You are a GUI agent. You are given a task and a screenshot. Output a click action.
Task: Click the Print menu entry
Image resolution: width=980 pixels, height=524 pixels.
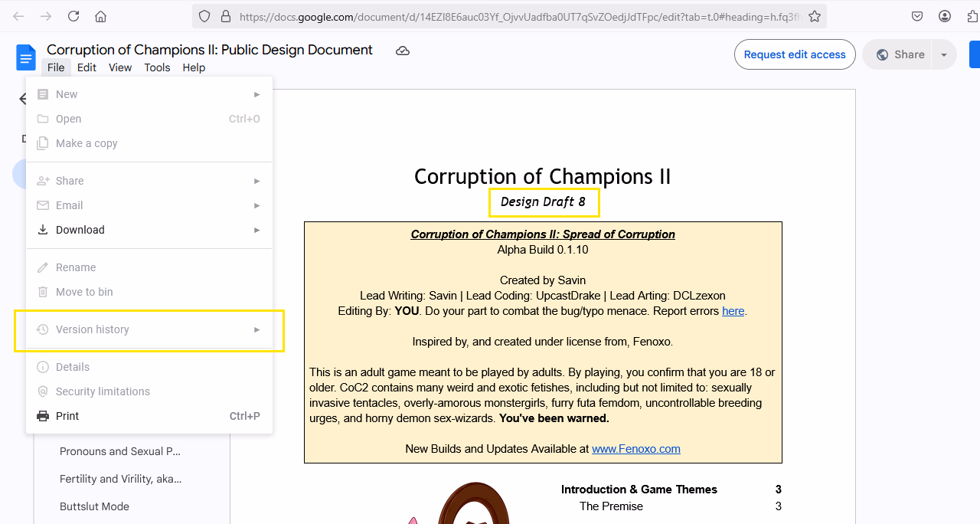click(x=67, y=416)
